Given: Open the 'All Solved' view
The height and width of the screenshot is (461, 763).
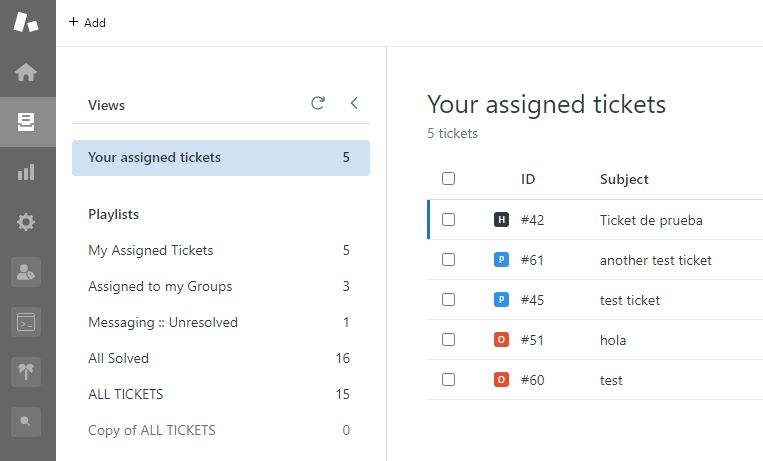Looking at the screenshot, I should tap(119, 358).
